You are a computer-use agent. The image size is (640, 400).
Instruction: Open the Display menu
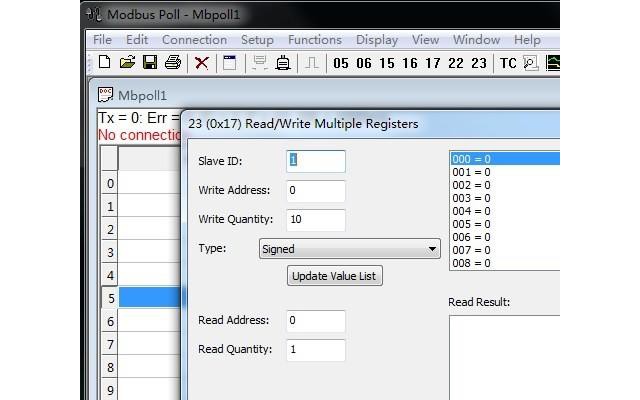tap(377, 40)
